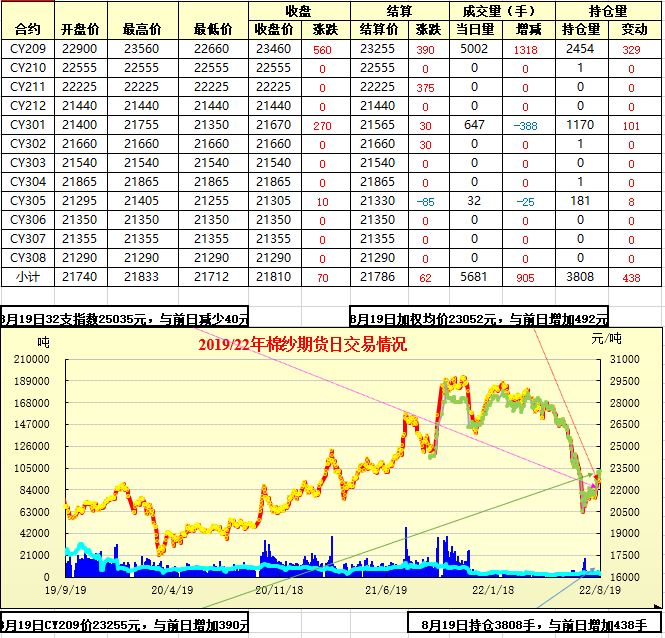Viewport: 665px width, 638px height.
Task: Click the CY301 volume change cell -388
Action: tap(524, 125)
